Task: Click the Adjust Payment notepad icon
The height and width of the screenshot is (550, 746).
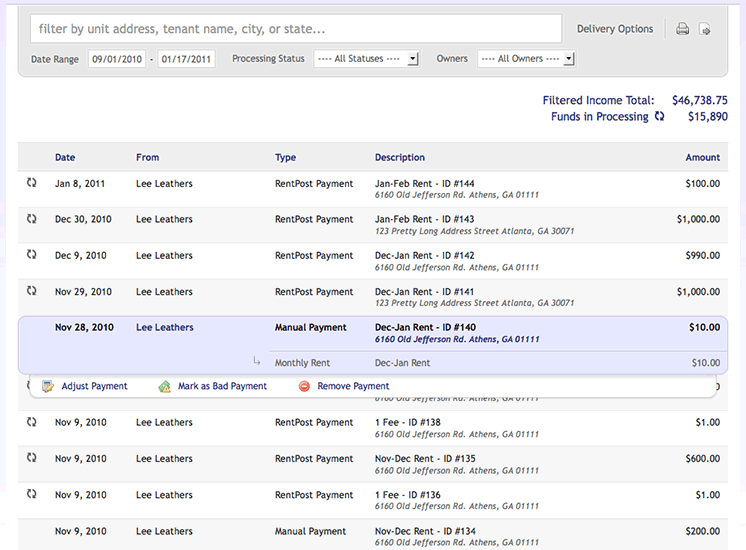Action: tap(48, 386)
